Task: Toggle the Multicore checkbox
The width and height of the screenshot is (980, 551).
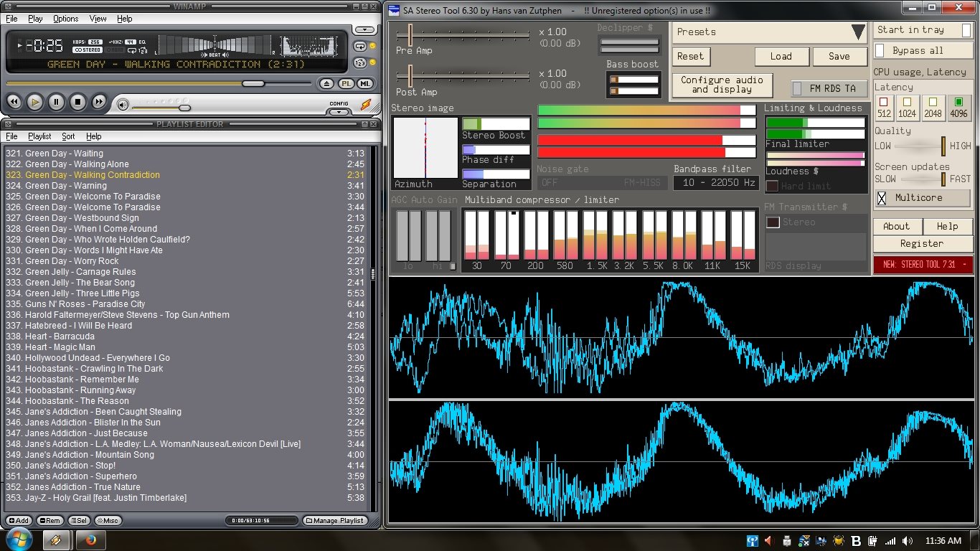Action: [882, 199]
